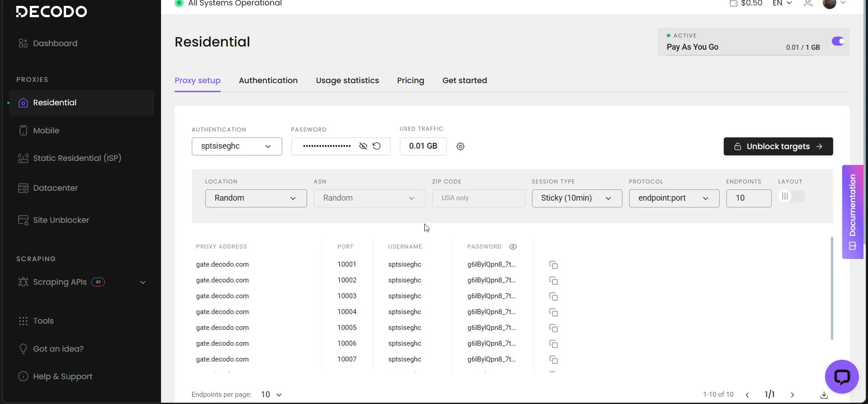The height and width of the screenshot is (404, 868).
Task: Click the port 10001 cell
Action: [347, 264]
